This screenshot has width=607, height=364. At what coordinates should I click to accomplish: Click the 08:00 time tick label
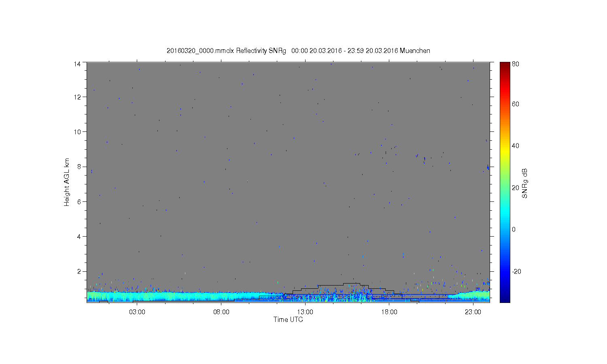point(221,312)
